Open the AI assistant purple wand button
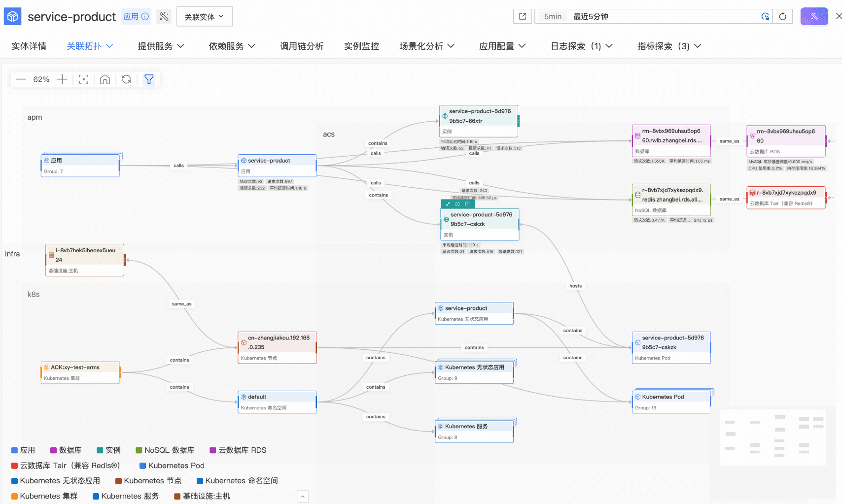Viewport: 842px width, 504px height. pyautogui.click(x=814, y=16)
